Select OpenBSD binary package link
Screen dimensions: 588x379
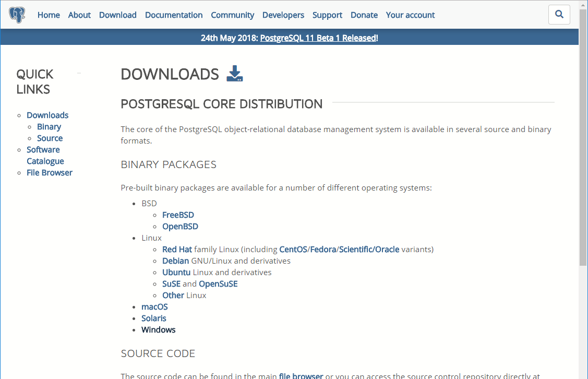[x=180, y=227]
